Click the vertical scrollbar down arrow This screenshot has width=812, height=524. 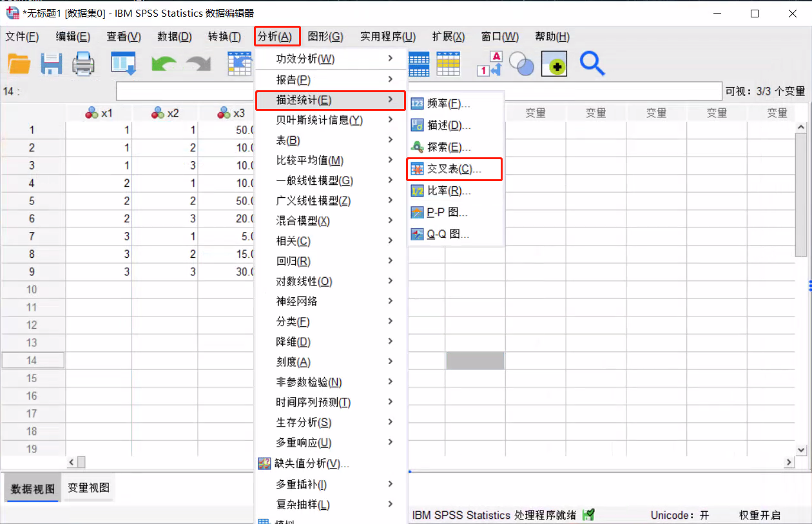[802, 450]
